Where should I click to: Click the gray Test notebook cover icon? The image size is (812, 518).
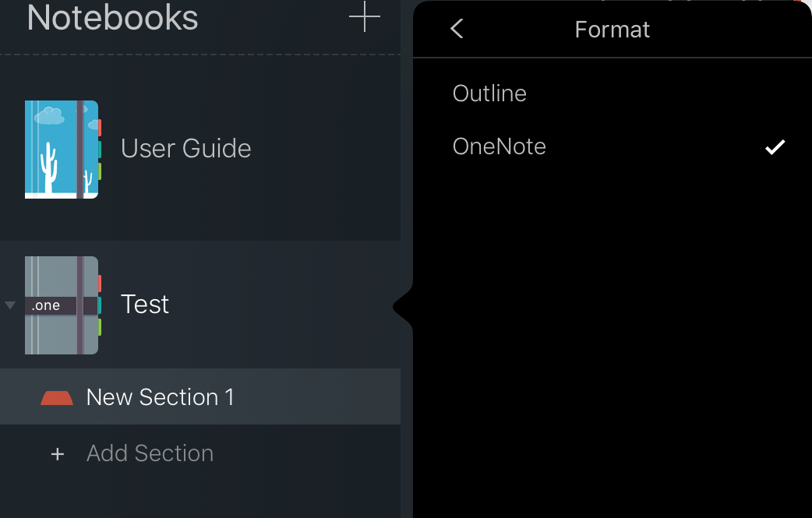62,305
